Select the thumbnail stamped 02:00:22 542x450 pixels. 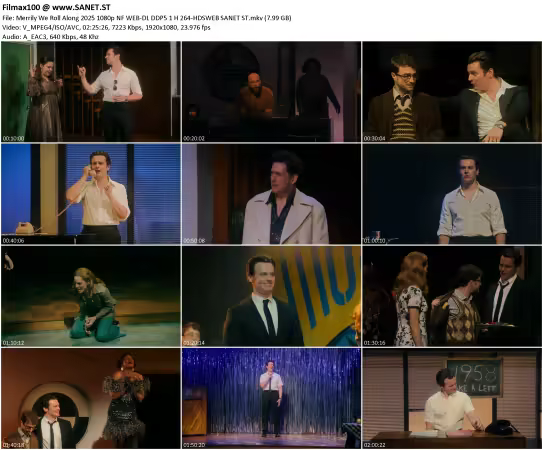tap(452, 399)
